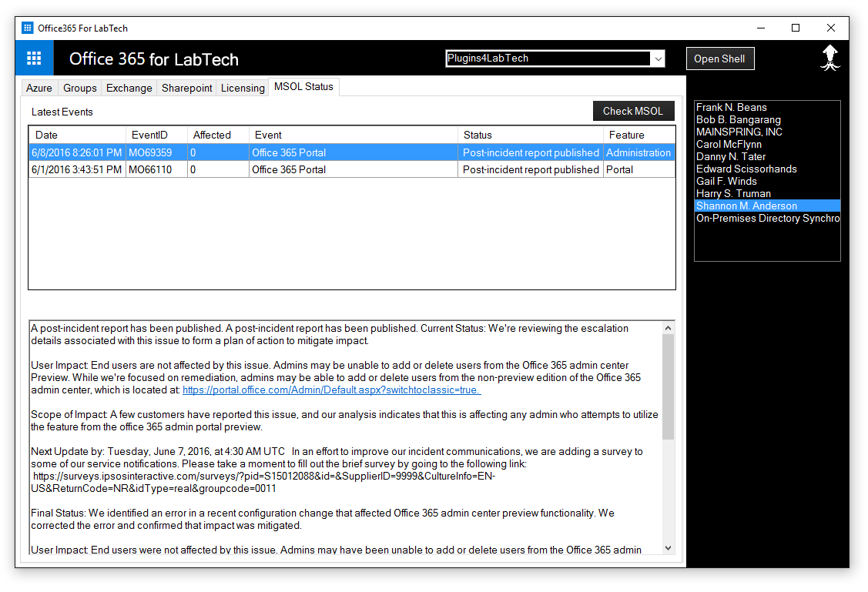Viewport: 868px width, 592px height.
Task: Click the Affected column header
Action: pos(218,135)
